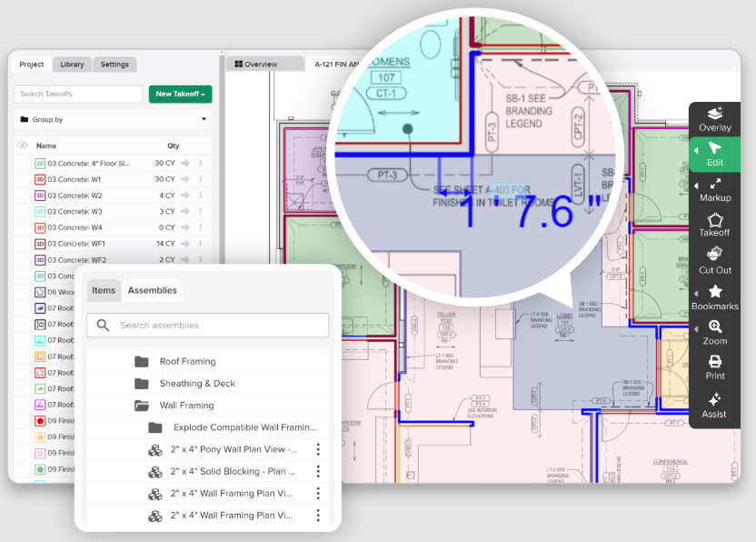Click the Overview grid icon
This screenshot has height=542, width=756.
tap(238, 64)
